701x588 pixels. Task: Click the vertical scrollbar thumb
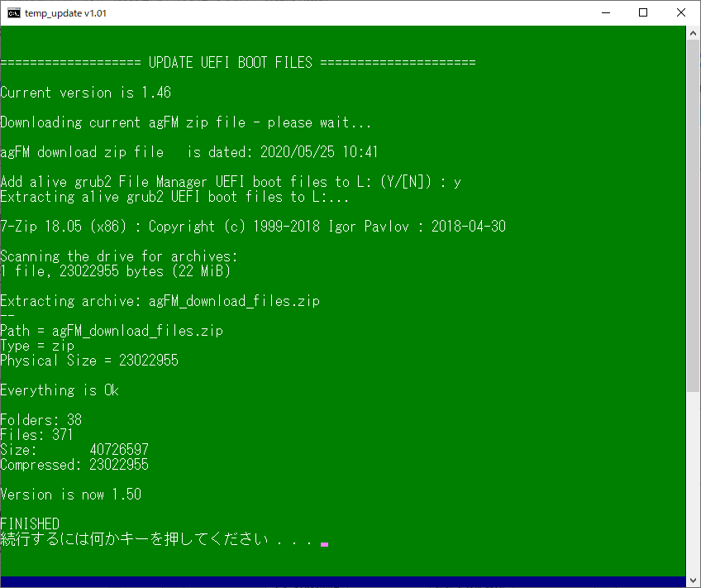click(693, 216)
